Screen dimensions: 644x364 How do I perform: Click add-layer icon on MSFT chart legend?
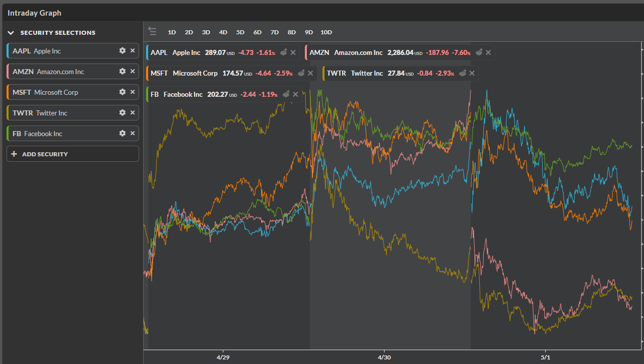(301, 73)
